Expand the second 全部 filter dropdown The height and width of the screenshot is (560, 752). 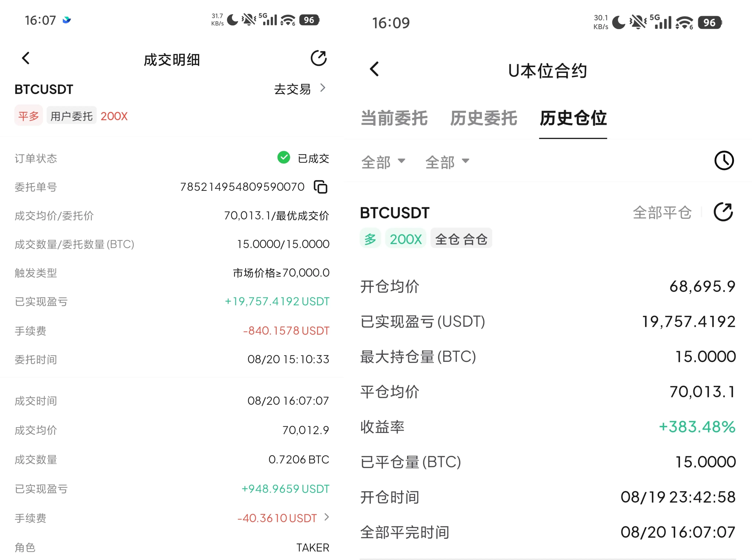pyautogui.click(x=447, y=162)
